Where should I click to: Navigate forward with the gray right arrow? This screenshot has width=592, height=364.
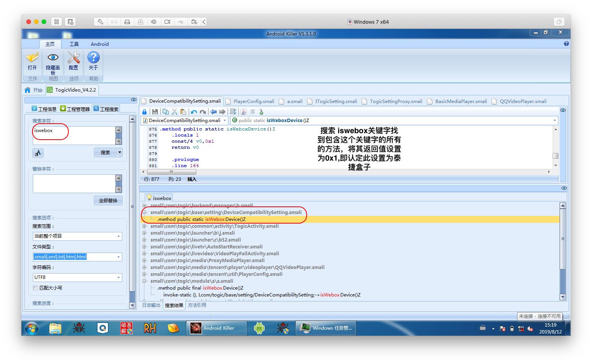(x=222, y=112)
